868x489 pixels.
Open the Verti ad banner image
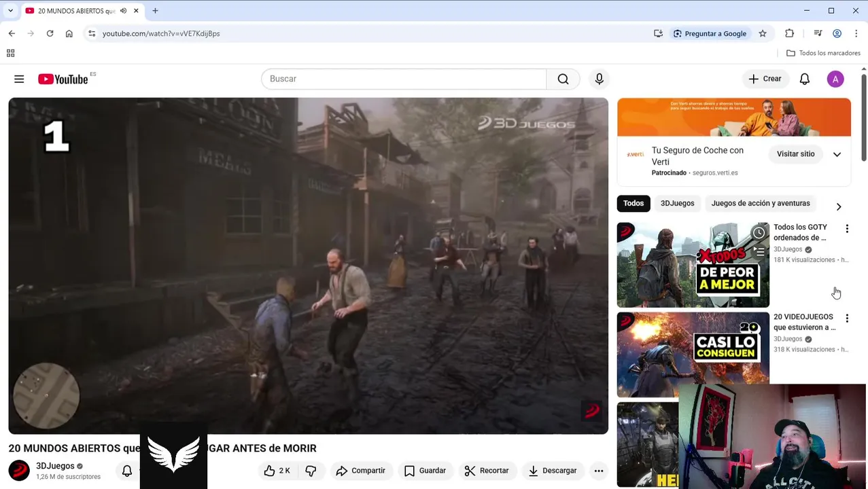733,117
